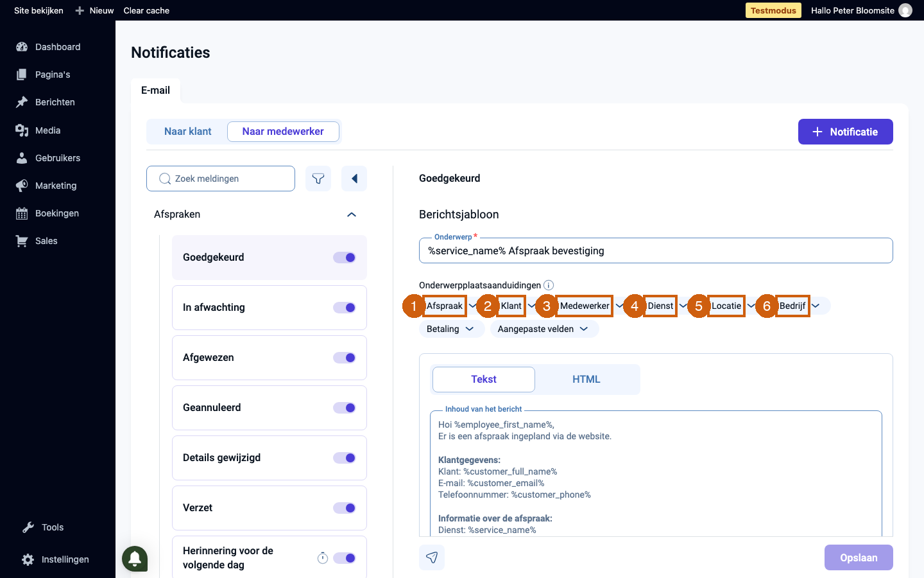
Task: Open the Locatie placeholder dropdown
Action: pos(733,306)
